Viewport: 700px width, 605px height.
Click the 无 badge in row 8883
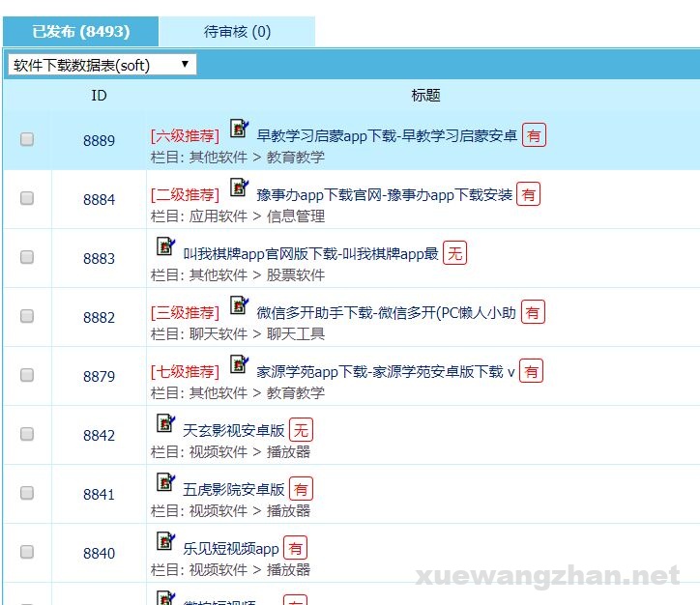(x=455, y=252)
